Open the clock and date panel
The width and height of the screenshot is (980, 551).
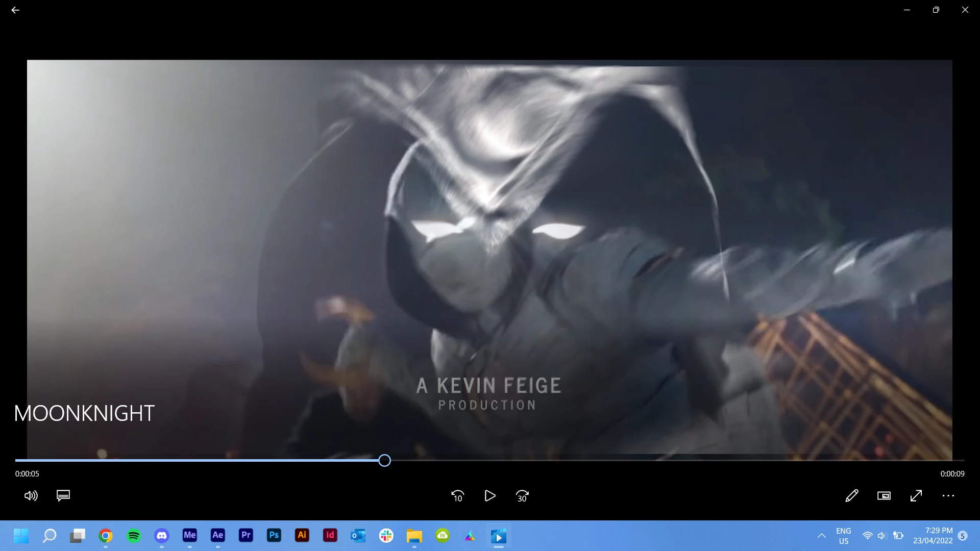coord(933,536)
